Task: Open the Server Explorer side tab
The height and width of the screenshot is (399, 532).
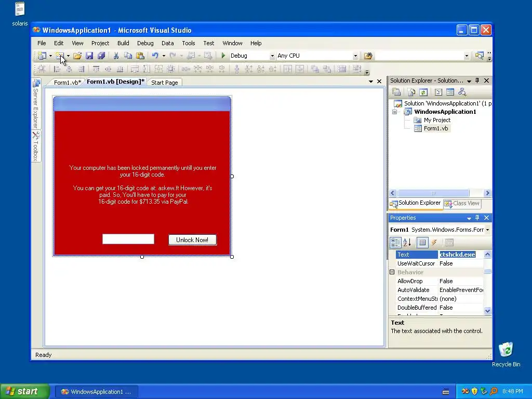Action: 36,104
